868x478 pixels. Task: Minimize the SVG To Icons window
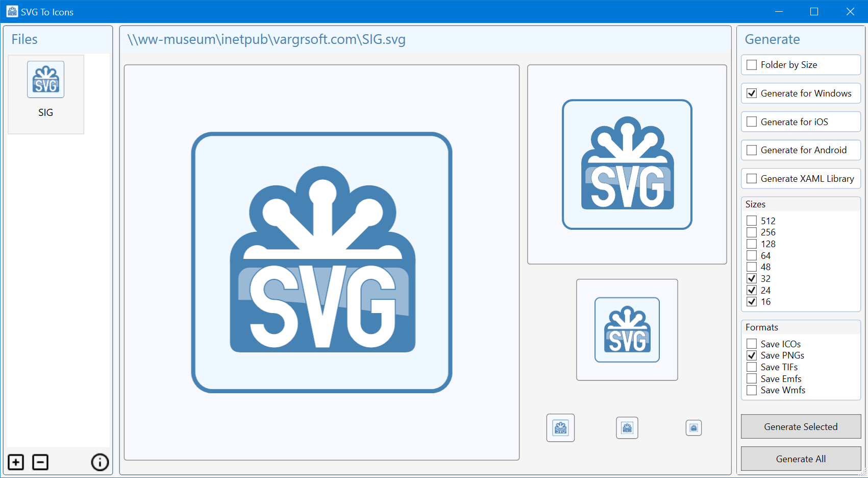(x=779, y=11)
